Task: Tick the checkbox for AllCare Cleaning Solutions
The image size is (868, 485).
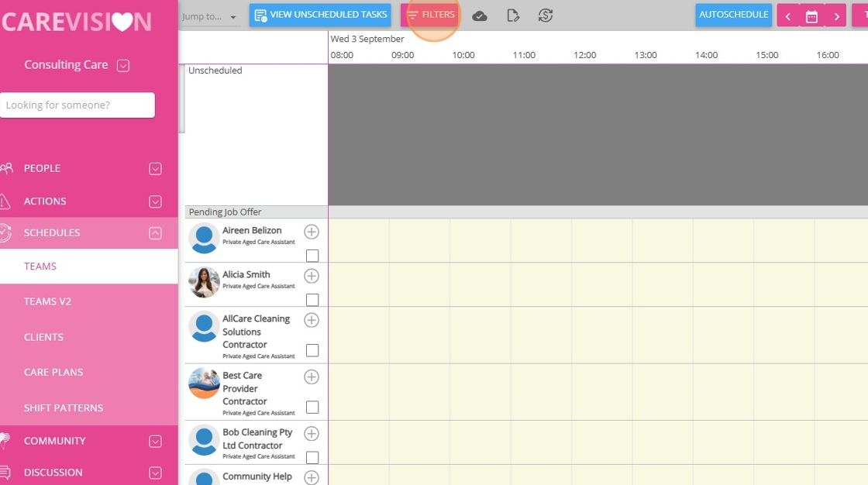Action: click(312, 350)
